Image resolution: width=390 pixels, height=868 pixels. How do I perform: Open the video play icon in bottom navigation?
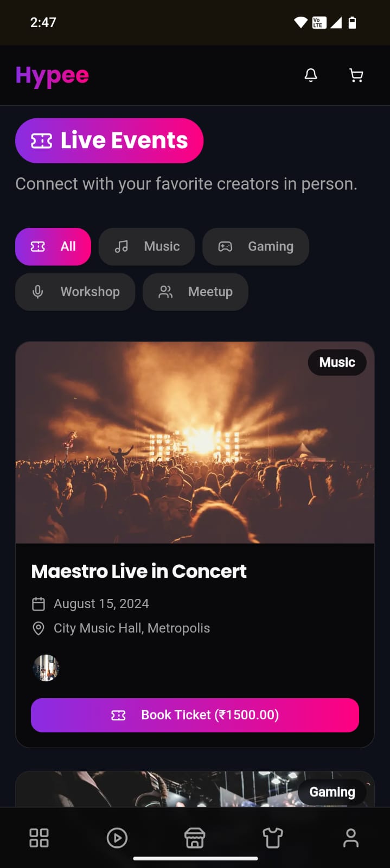coord(117,838)
